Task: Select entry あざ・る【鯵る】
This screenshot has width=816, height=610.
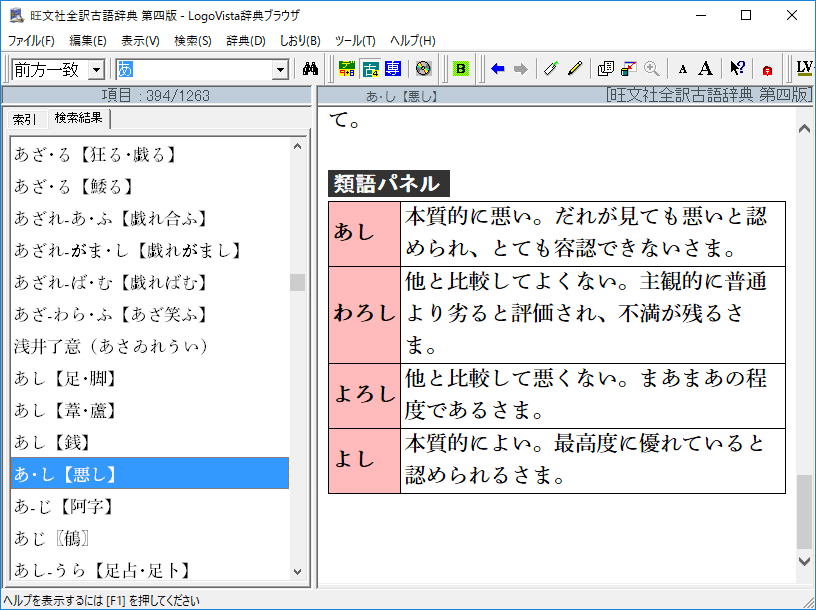Action: click(x=150, y=186)
